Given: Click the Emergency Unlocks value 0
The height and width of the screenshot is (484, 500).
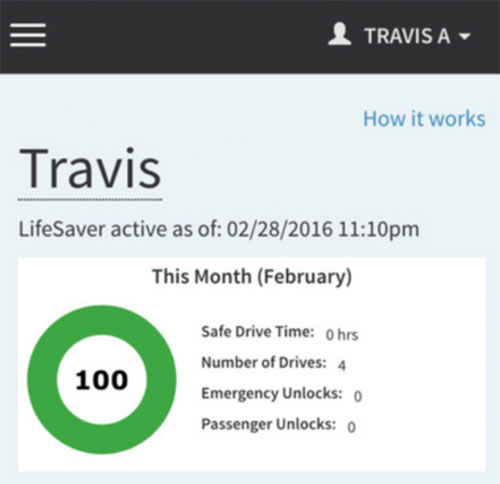Looking at the screenshot, I should click(x=358, y=397).
